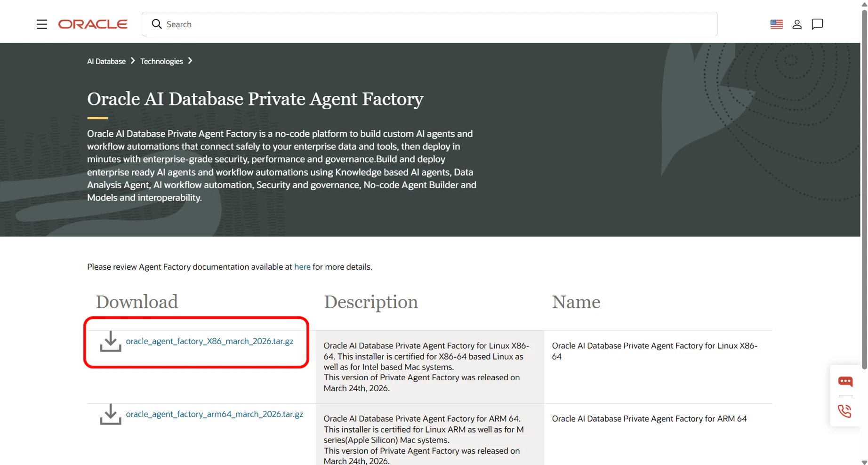Click the download icon for X86 tarball
This screenshot has height=465, width=868.
(111, 341)
